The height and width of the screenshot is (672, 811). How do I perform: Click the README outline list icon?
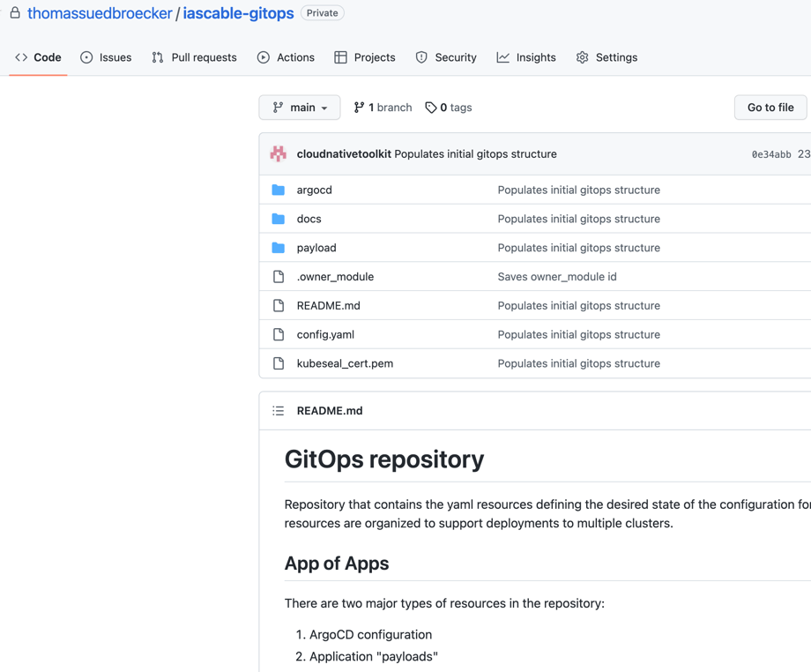[279, 411]
